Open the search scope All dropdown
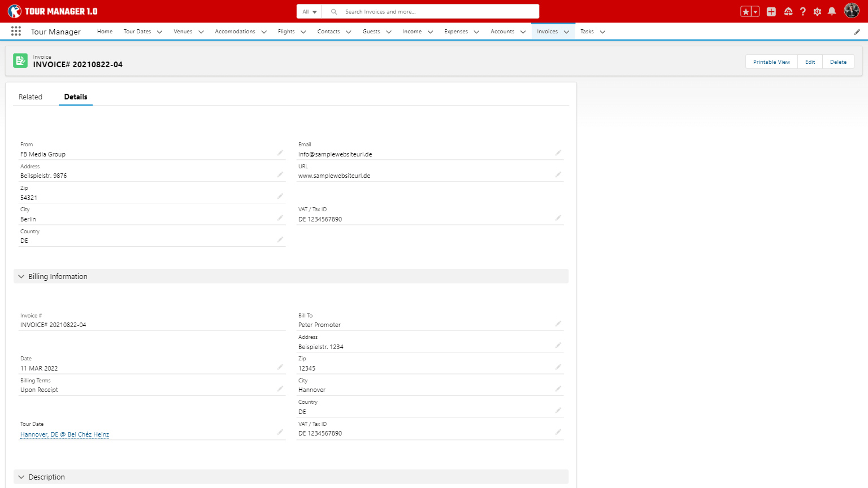 (309, 11)
